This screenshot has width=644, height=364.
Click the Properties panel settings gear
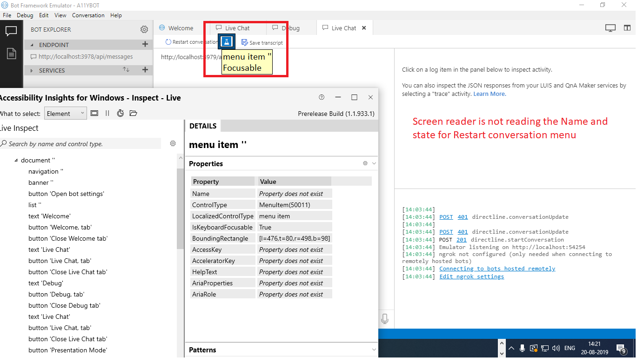365,163
